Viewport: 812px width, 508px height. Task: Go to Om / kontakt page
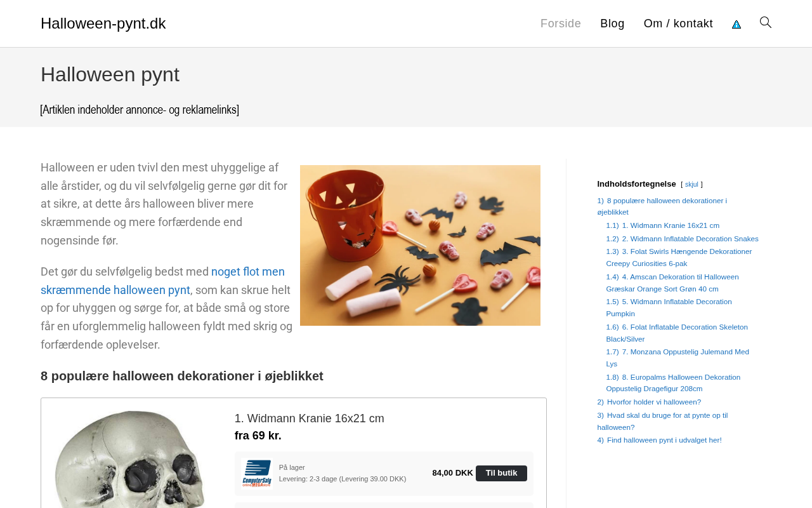tap(678, 23)
